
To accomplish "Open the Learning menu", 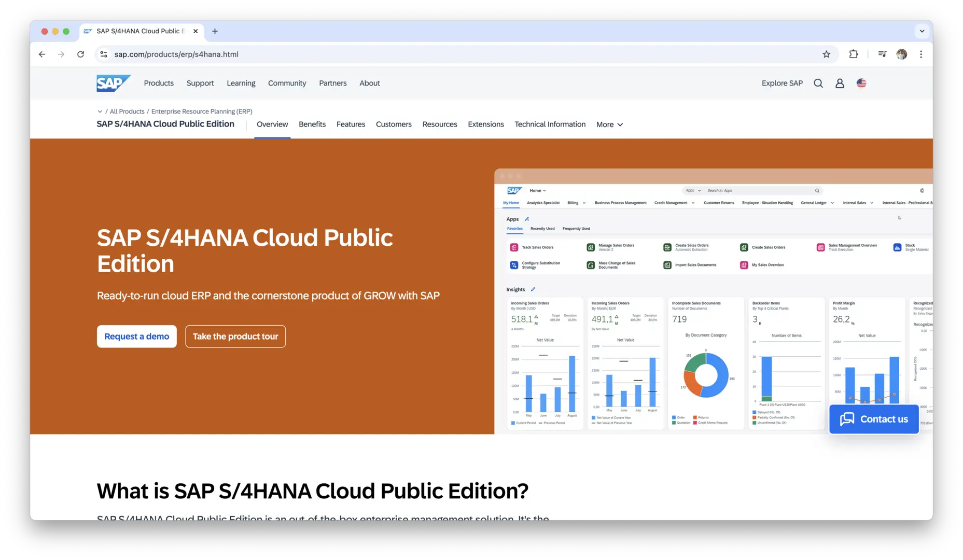I will (x=241, y=83).
